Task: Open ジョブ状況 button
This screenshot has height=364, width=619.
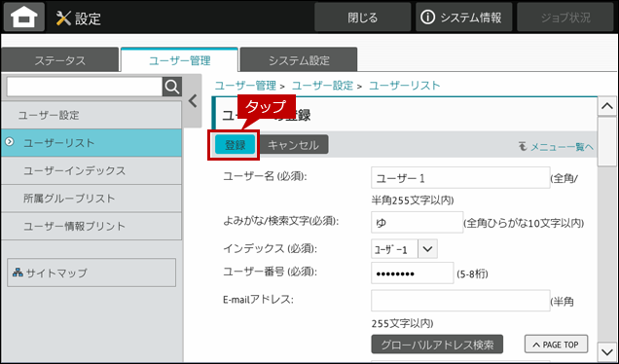Action: click(565, 18)
